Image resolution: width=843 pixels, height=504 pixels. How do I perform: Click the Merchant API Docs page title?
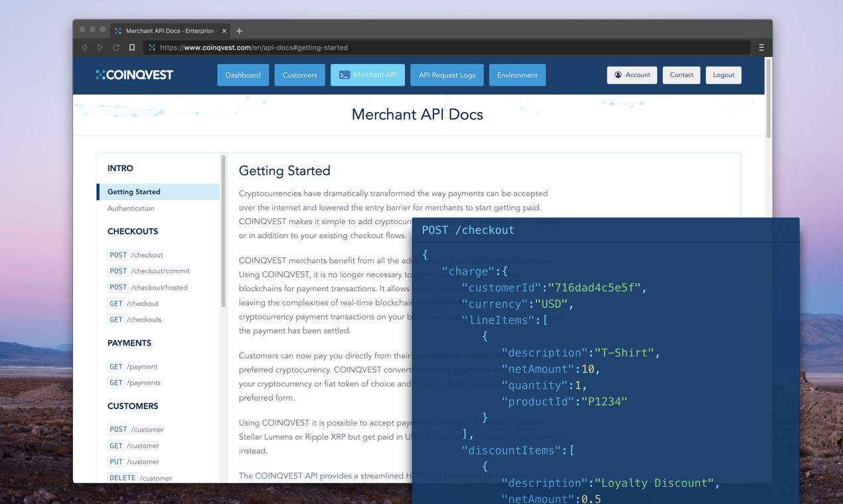coord(418,114)
